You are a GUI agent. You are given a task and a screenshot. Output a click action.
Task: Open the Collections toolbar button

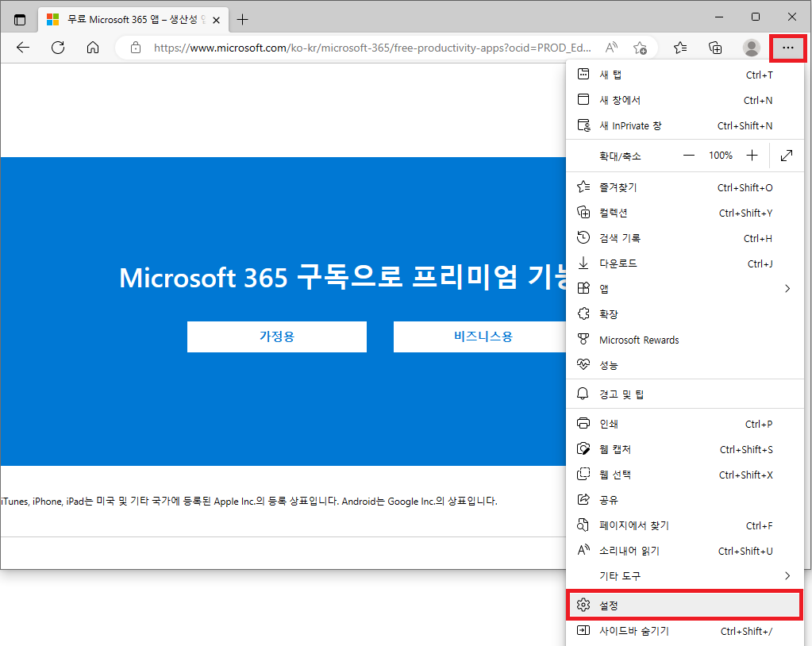pos(715,48)
